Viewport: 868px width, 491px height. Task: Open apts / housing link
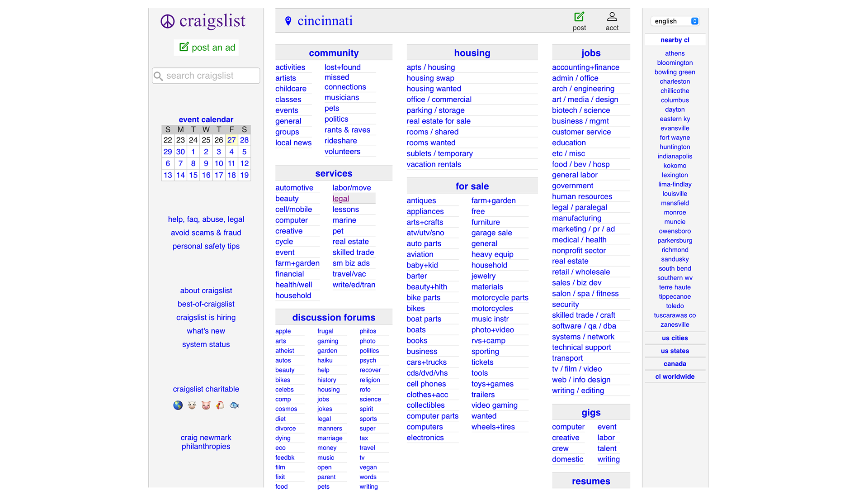click(x=430, y=67)
